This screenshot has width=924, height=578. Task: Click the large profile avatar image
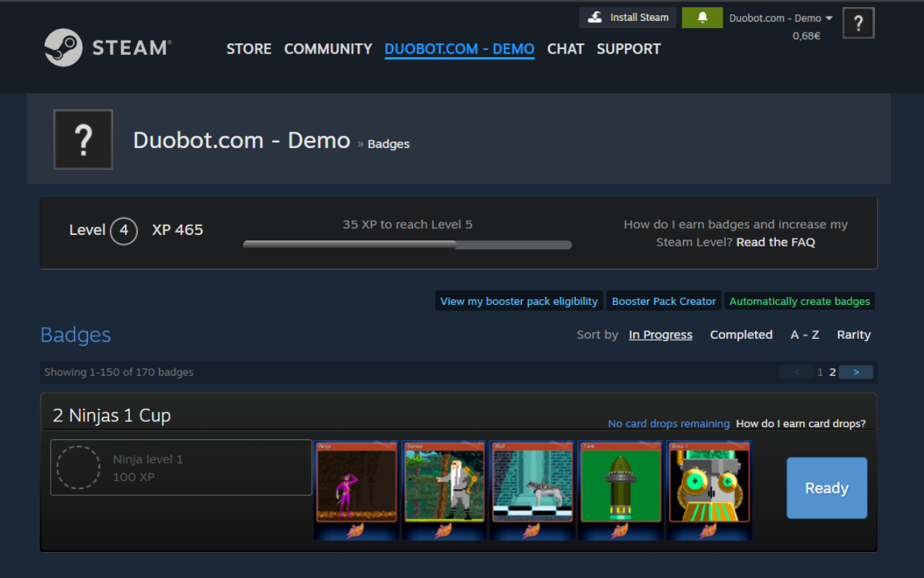tap(83, 139)
